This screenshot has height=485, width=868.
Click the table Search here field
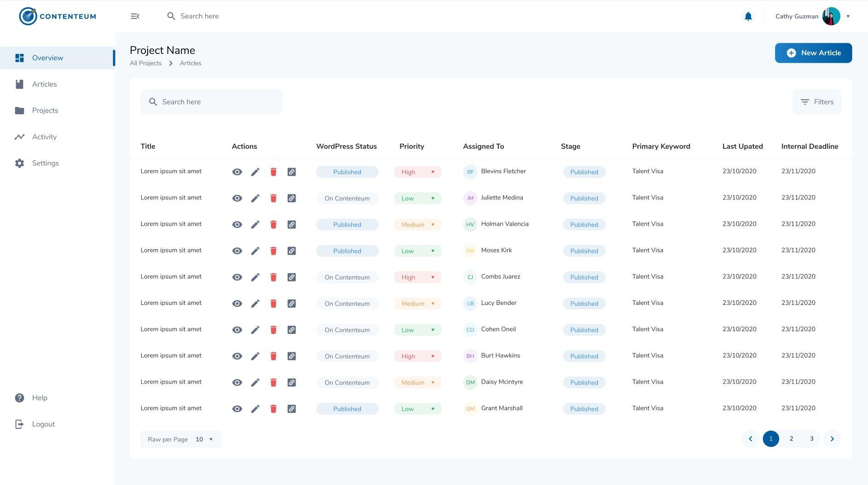click(x=212, y=102)
